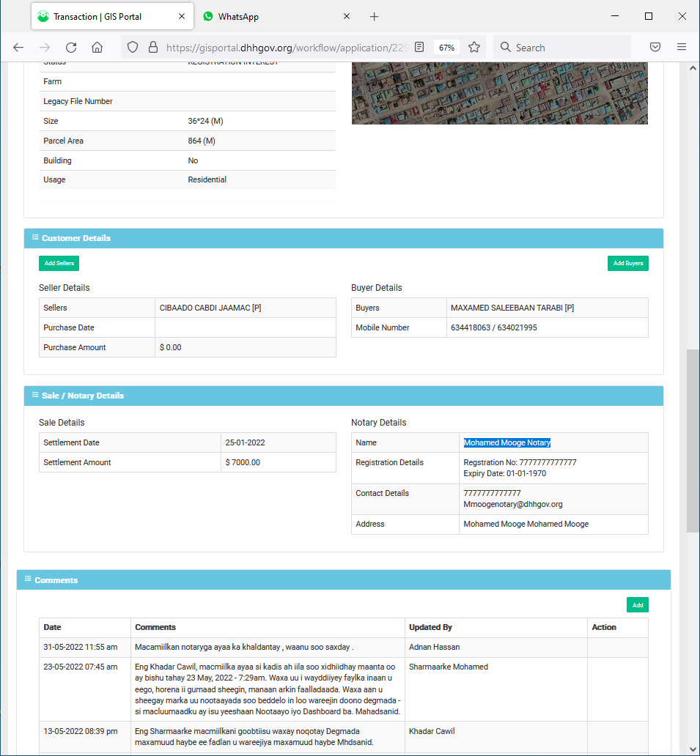Open the browser home page icon
This screenshot has width=700, height=756.
pyautogui.click(x=97, y=47)
